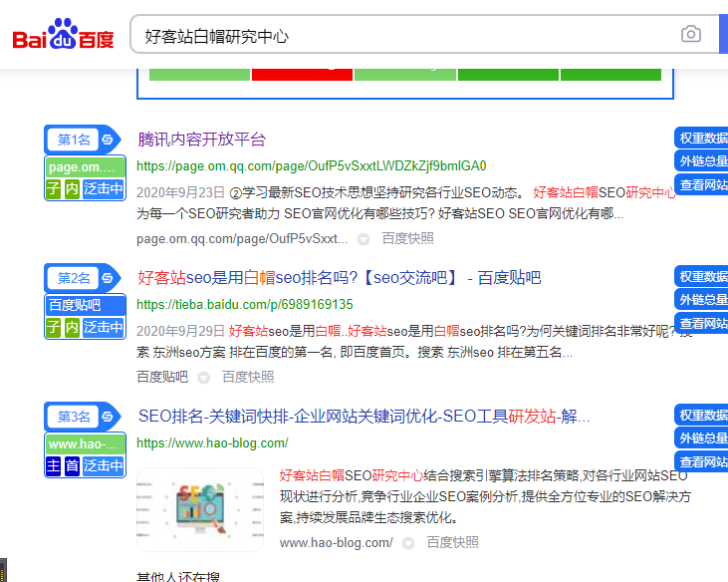Click 泛击中 tag under third result
728x582 pixels.
(103, 465)
